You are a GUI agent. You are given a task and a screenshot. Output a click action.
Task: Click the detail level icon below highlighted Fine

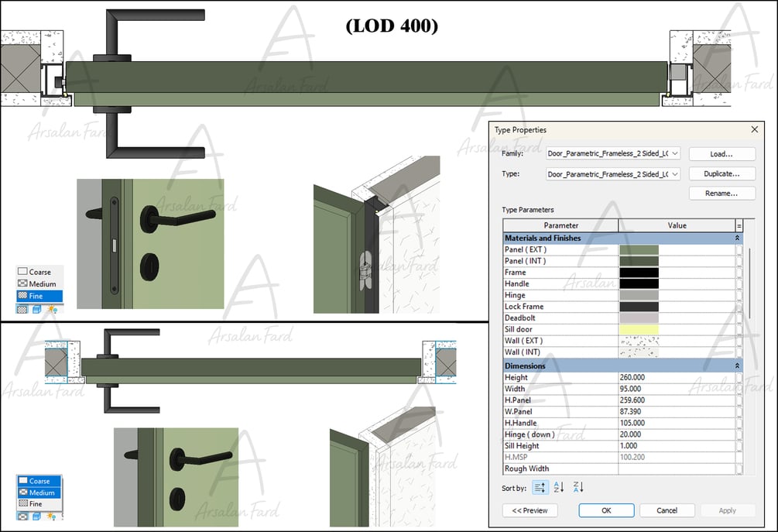(22, 309)
